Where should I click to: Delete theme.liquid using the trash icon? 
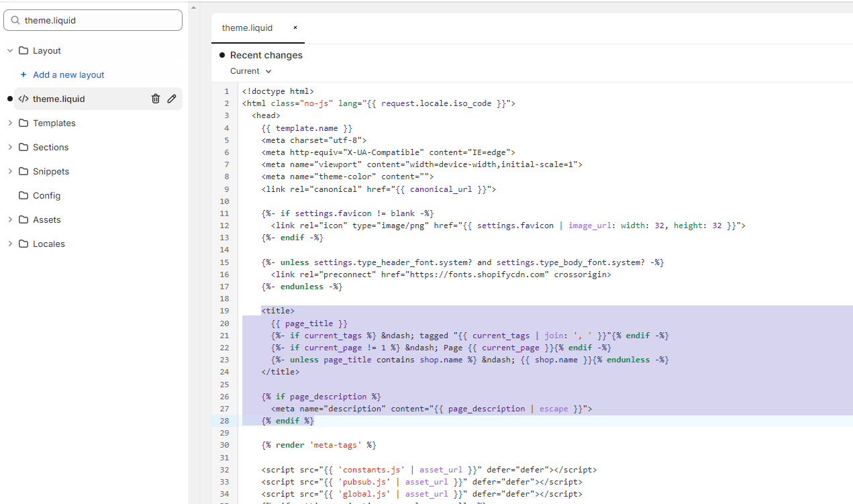pyautogui.click(x=156, y=99)
